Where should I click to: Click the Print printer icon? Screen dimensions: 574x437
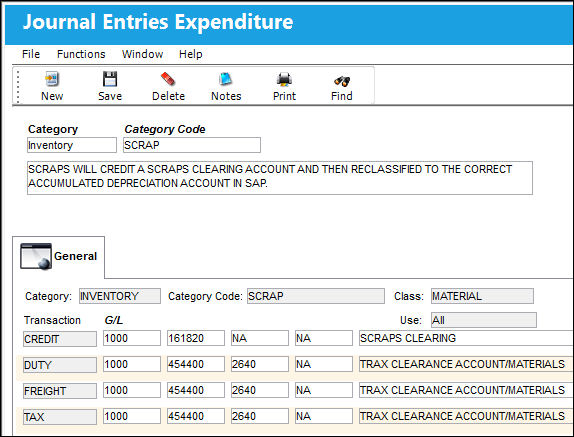pyautogui.click(x=284, y=79)
